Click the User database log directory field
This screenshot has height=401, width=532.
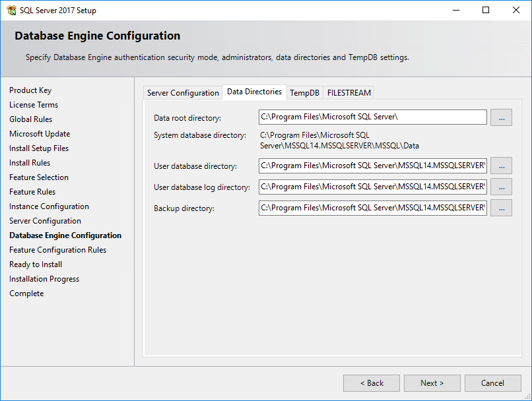click(372, 187)
